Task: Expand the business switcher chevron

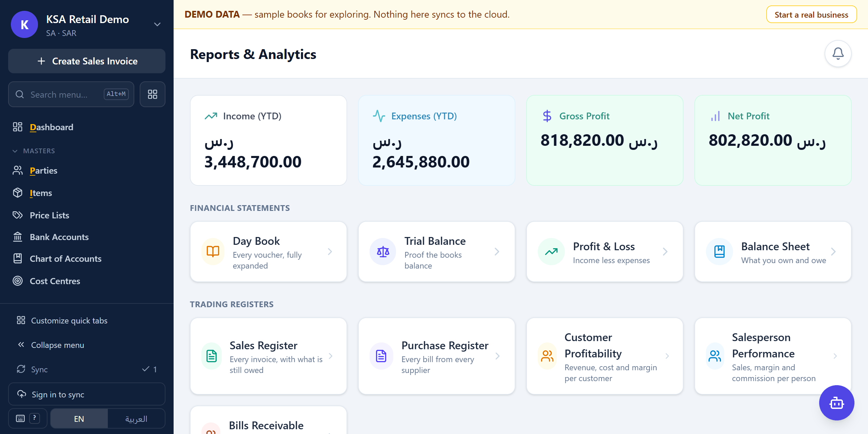Action: (x=157, y=24)
